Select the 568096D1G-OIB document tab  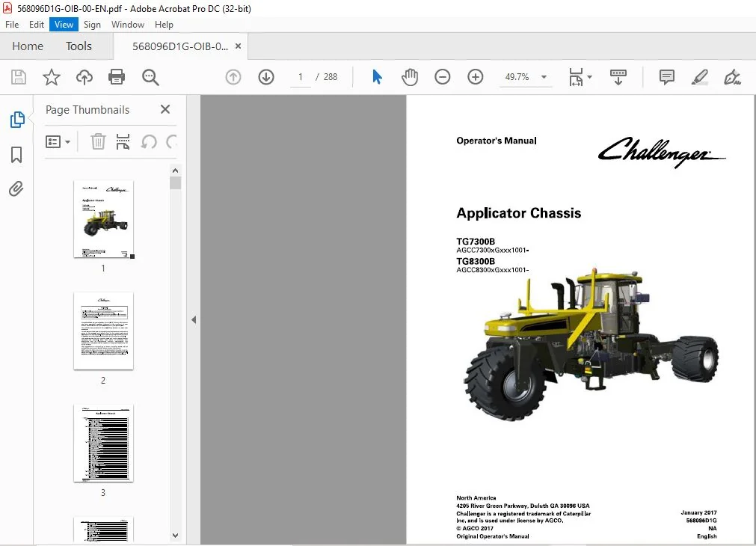[x=179, y=46]
